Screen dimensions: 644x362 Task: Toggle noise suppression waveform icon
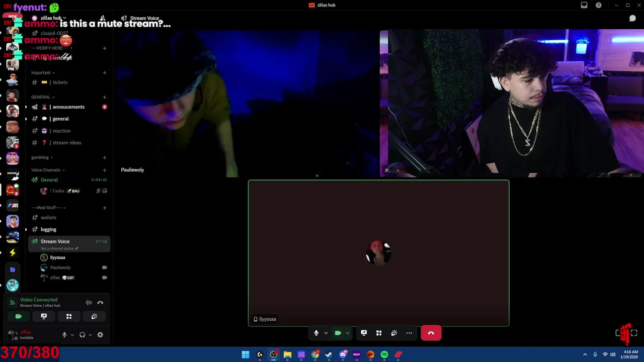pyautogui.click(x=89, y=303)
